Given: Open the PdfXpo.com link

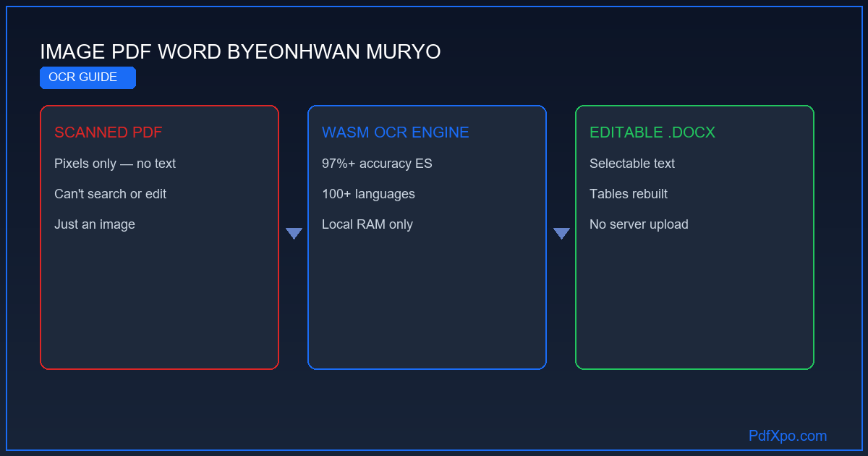Looking at the screenshot, I should click(x=788, y=436).
